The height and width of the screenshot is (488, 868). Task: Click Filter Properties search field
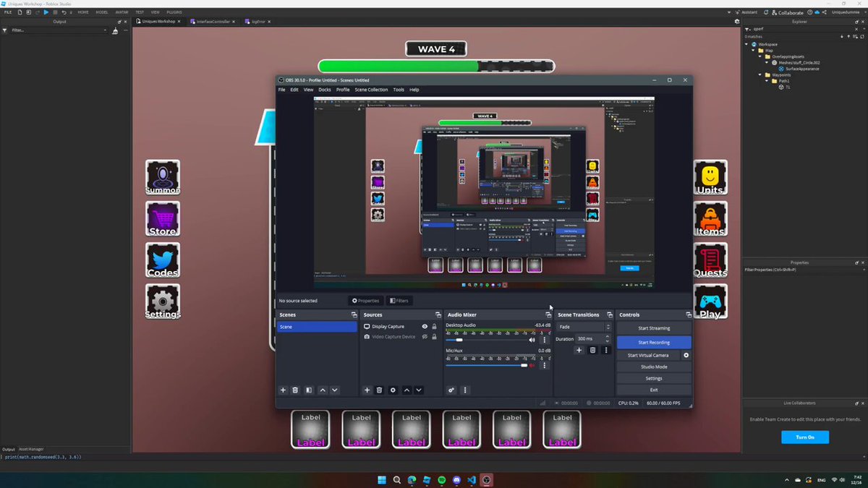(x=804, y=270)
